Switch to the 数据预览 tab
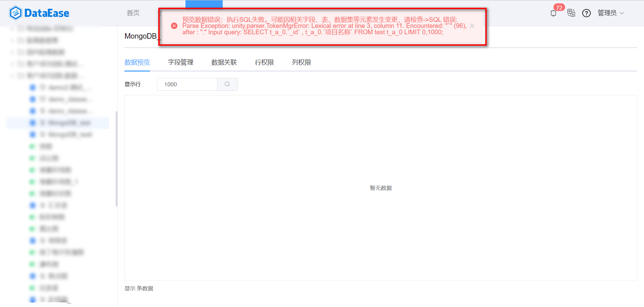Image resolution: width=644 pixels, height=307 pixels. tap(137, 62)
